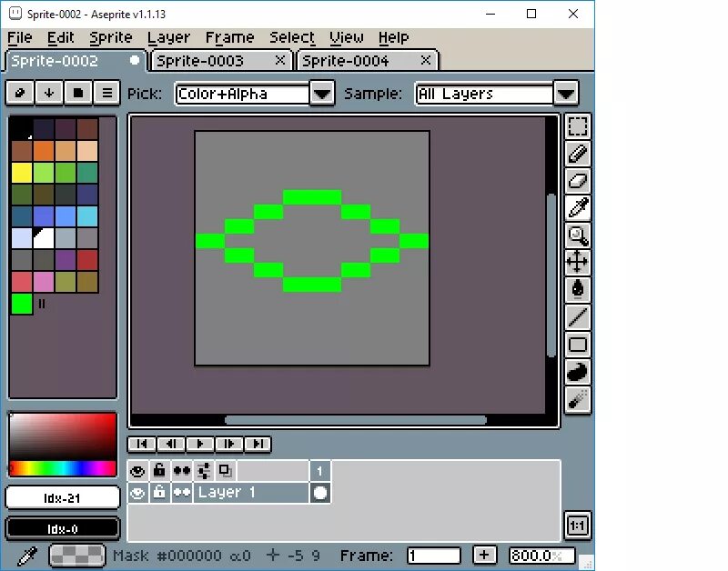The image size is (728, 571).
Task: Click the vertical canvas scrollbar
Action: pos(551,275)
